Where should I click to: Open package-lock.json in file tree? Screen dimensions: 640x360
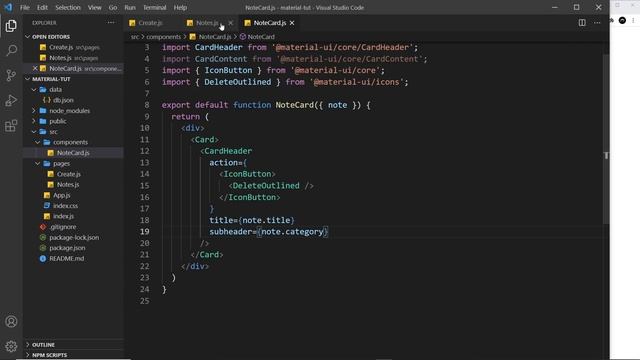[x=74, y=238]
